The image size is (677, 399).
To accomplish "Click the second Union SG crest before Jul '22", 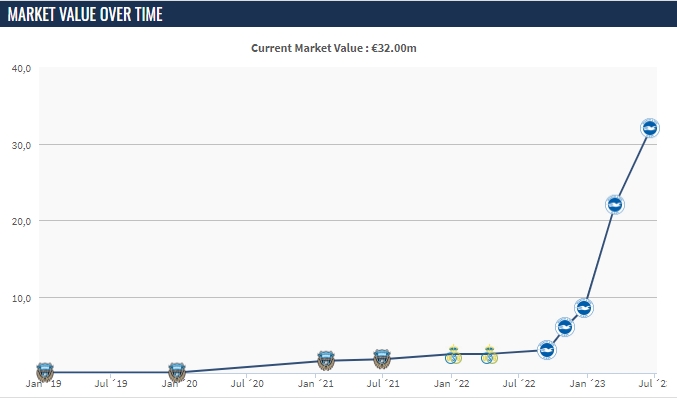I will (x=489, y=355).
